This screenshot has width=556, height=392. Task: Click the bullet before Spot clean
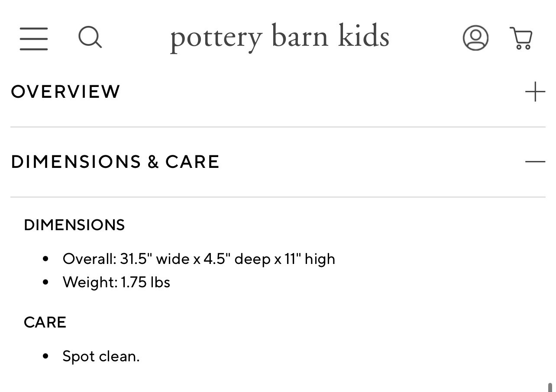[x=45, y=357]
